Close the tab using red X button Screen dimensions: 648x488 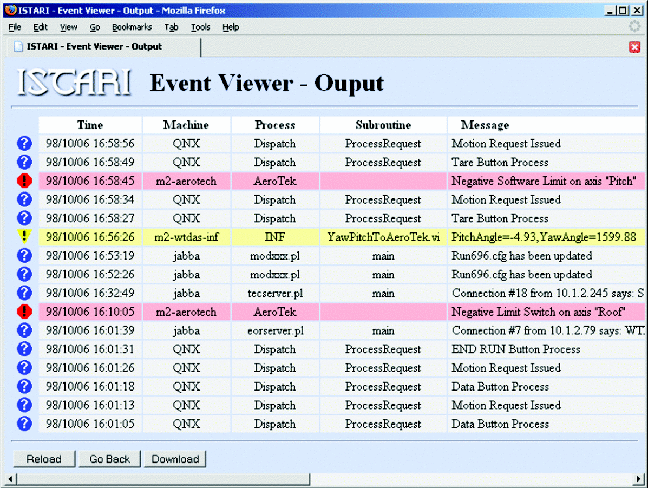(x=634, y=47)
